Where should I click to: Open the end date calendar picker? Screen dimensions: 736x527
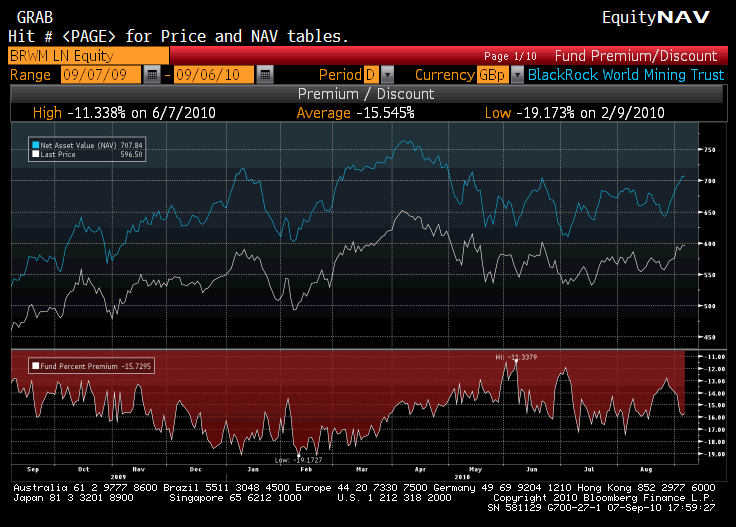click(x=265, y=75)
